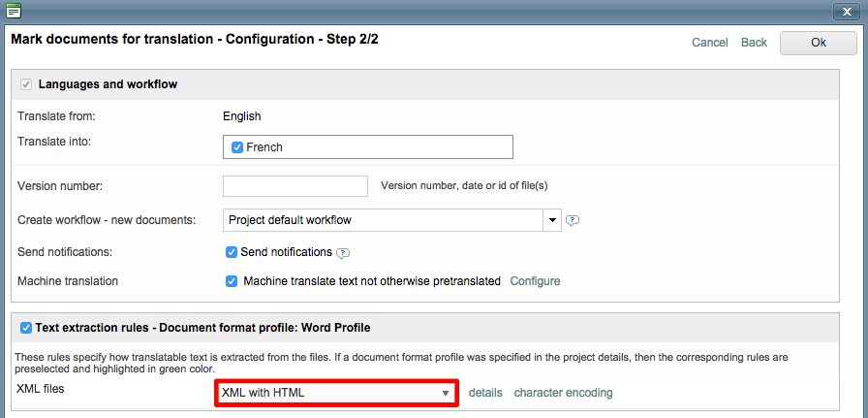868x418 pixels.
Task: Toggle the Languages and workflow checkbox
Action: click(26, 84)
